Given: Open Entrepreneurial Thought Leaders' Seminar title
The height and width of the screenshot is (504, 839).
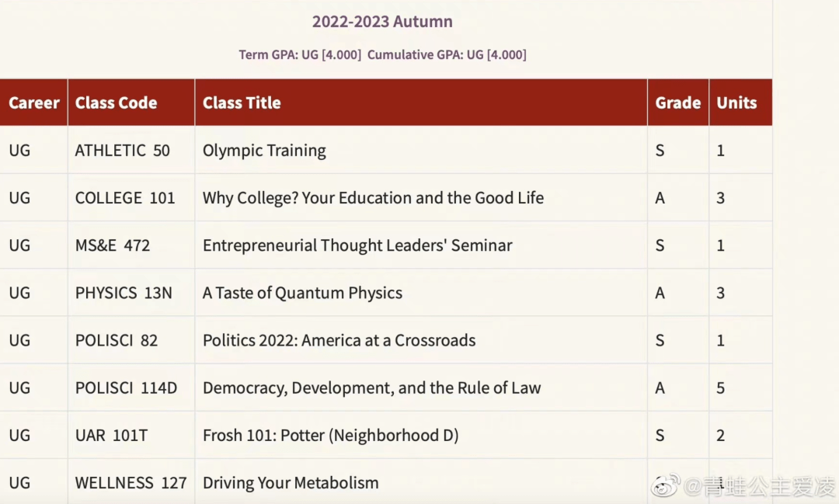Looking at the screenshot, I should click(357, 245).
